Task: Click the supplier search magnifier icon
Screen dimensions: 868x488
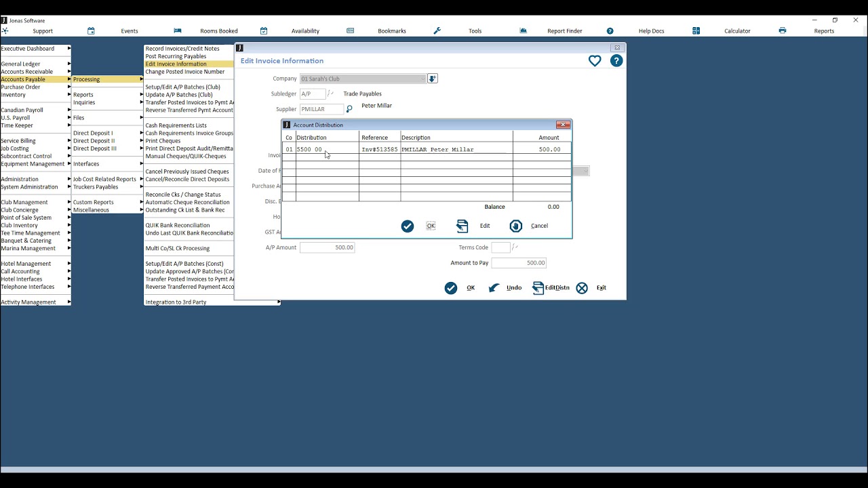Action: [x=350, y=109]
